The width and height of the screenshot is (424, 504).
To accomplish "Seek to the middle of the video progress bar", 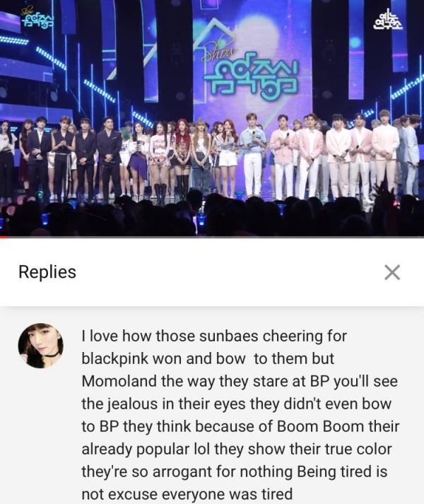I will coord(212,238).
